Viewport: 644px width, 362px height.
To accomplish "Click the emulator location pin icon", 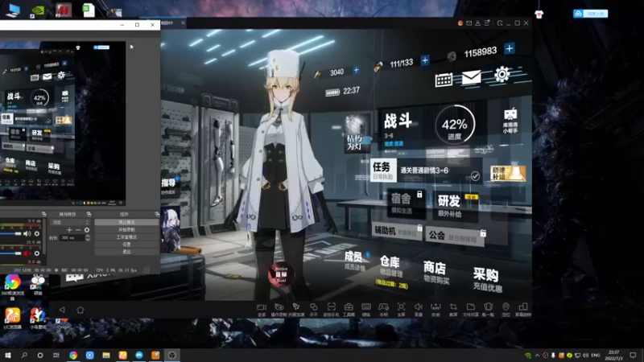I will tap(506, 309).
